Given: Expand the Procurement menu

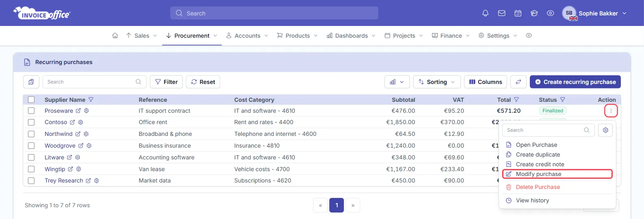Looking at the screenshot, I should tap(192, 36).
